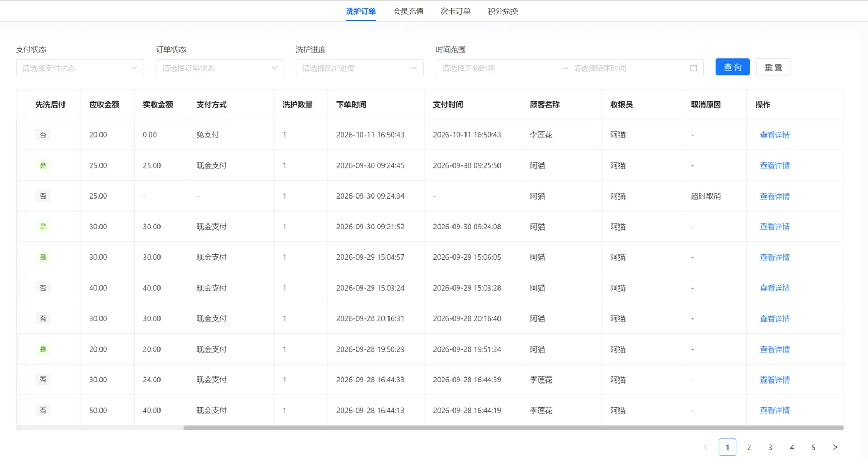Go to page 5
Screen dimensions: 868x460
(x=813, y=447)
